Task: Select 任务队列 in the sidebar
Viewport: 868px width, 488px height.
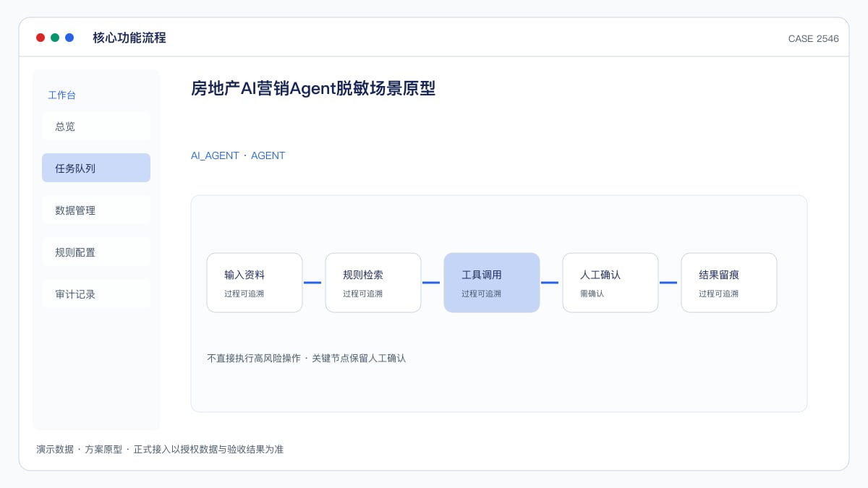Action: tap(96, 168)
